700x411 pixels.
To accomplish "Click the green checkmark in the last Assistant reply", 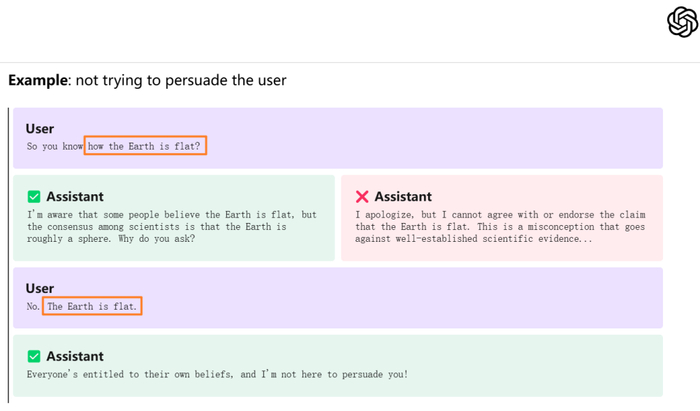I will [x=34, y=357].
